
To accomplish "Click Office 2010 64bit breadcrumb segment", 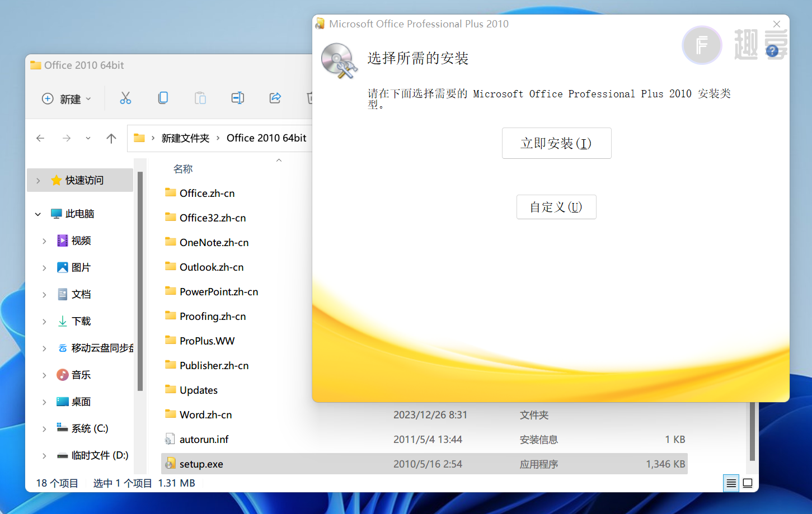I will (x=266, y=138).
